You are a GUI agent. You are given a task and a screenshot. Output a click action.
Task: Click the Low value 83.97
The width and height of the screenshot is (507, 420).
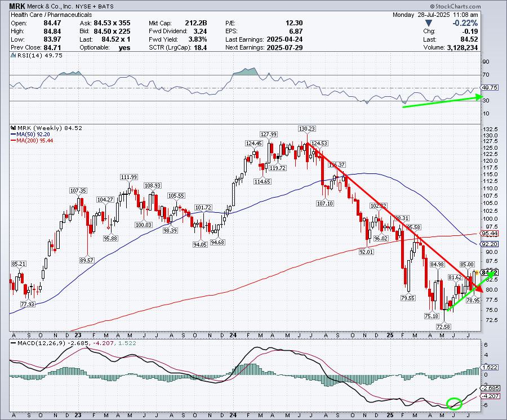pyautogui.click(x=52, y=39)
